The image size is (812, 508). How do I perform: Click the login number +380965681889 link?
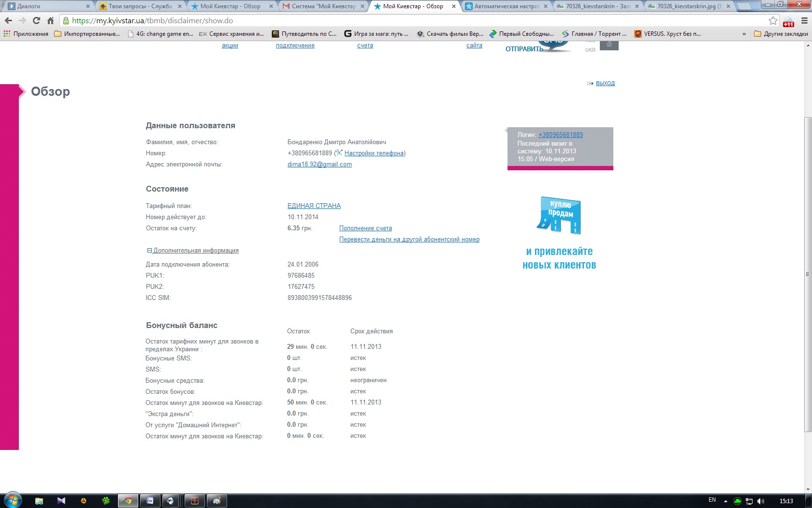click(x=561, y=134)
